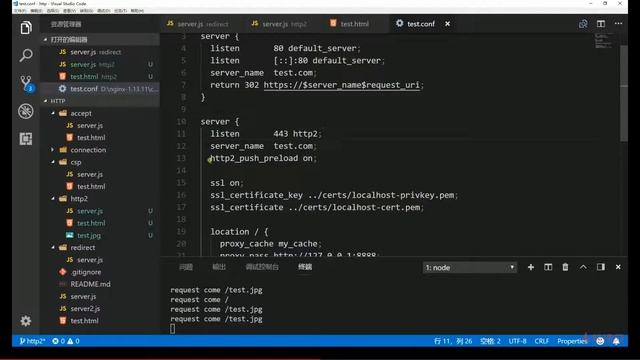
Task: Click the editor minimap
Action: coord(603,41)
